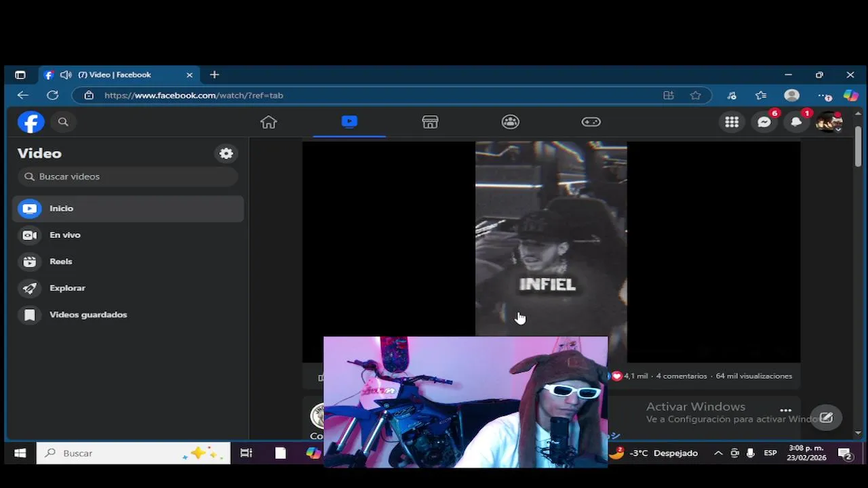Click the new message compose button

[826, 418]
